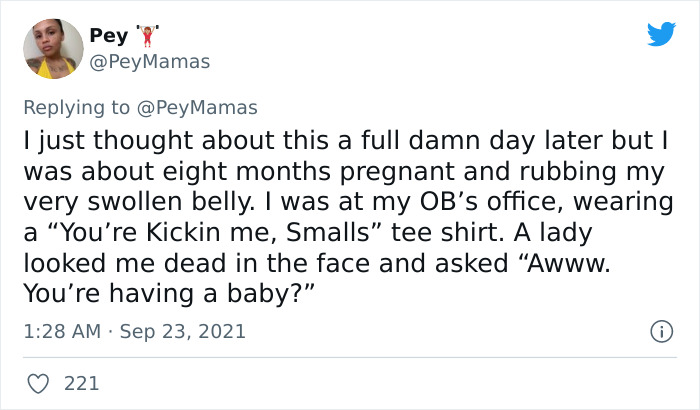
Task: Open Pey's profile avatar picture
Action: pos(52,49)
